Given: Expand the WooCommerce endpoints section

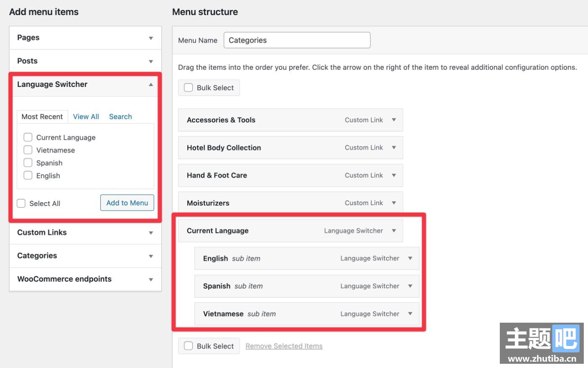Looking at the screenshot, I should pos(151,279).
